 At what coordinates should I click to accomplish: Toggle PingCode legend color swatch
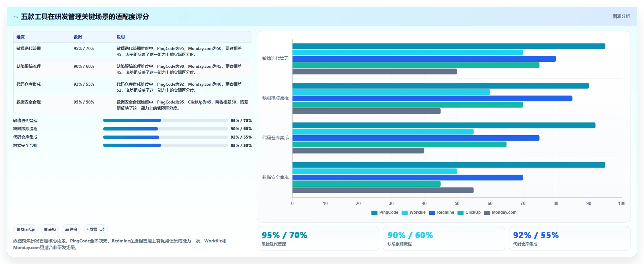pos(374,213)
